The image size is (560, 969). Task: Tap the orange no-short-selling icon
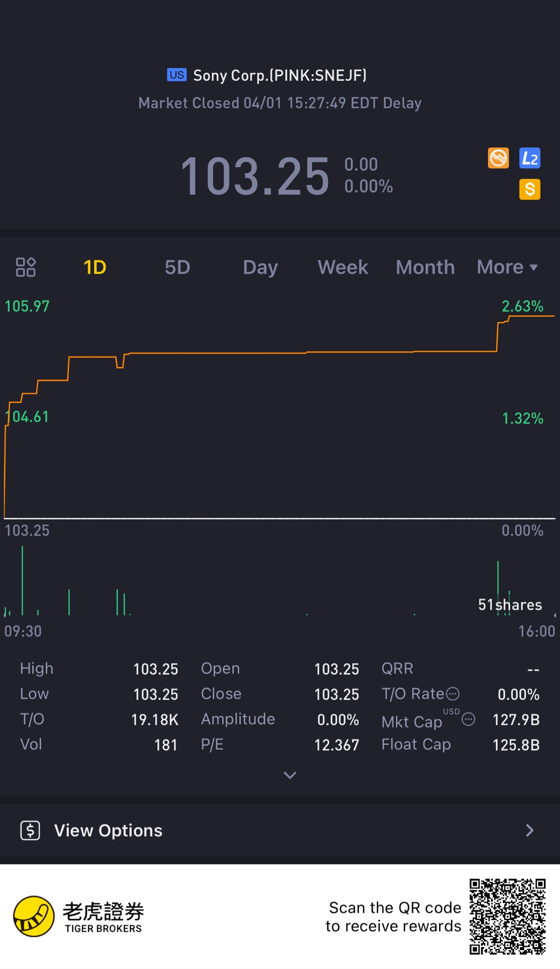pos(498,158)
